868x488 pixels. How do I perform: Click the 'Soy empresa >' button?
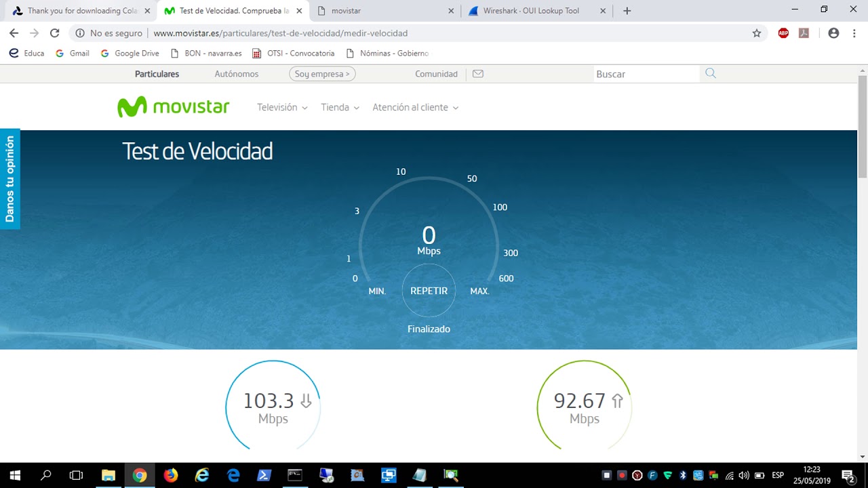tap(322, 74)
